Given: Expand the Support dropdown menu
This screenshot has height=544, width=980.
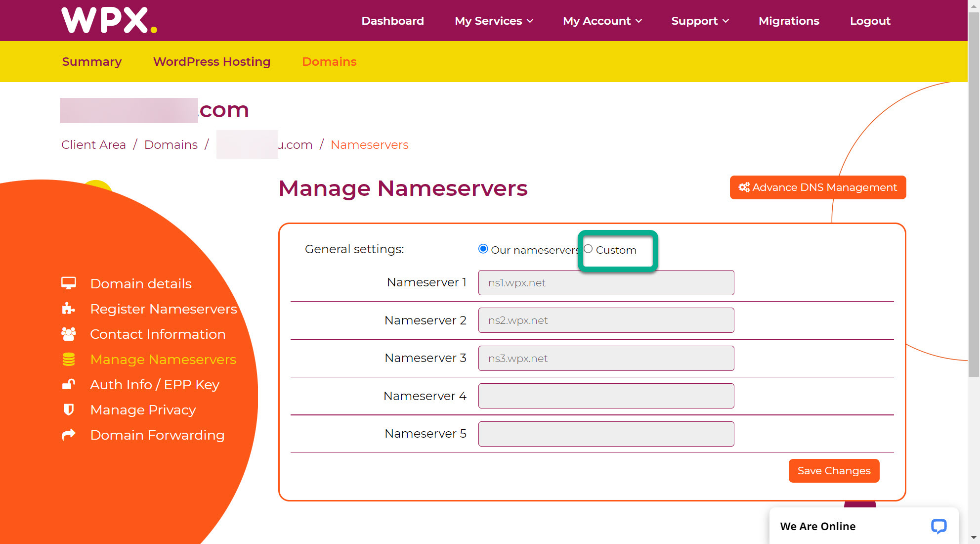Looking at the screenshot, I should point(700,21).
